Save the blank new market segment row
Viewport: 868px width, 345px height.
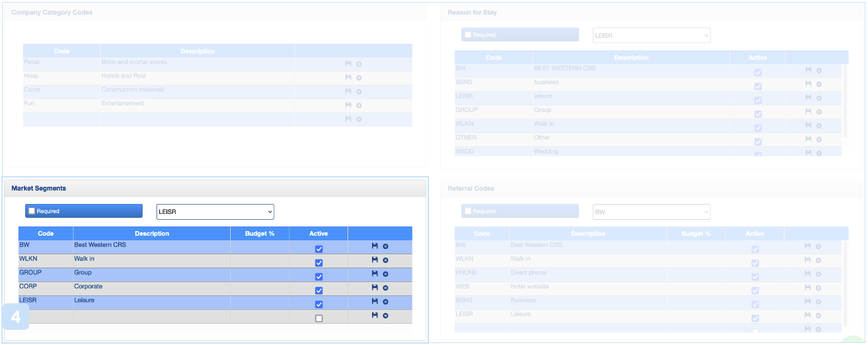click(x=375, y=315)
